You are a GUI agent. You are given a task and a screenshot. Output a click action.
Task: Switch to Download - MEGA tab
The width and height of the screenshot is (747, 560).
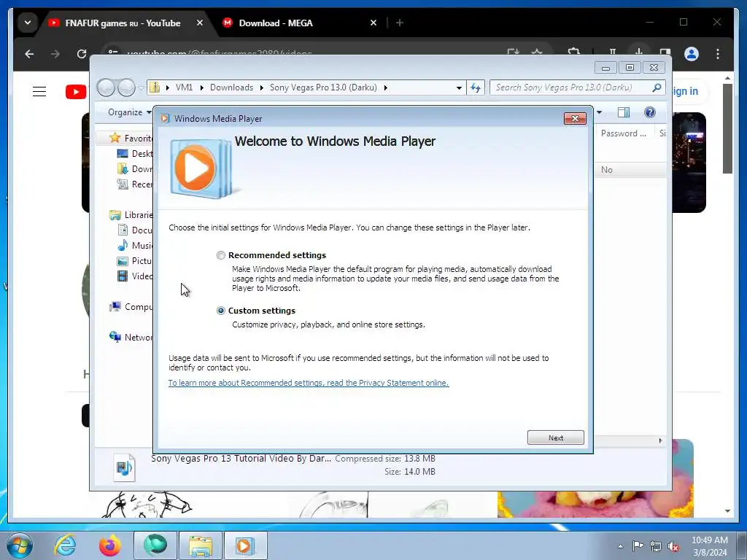(275, 23)
